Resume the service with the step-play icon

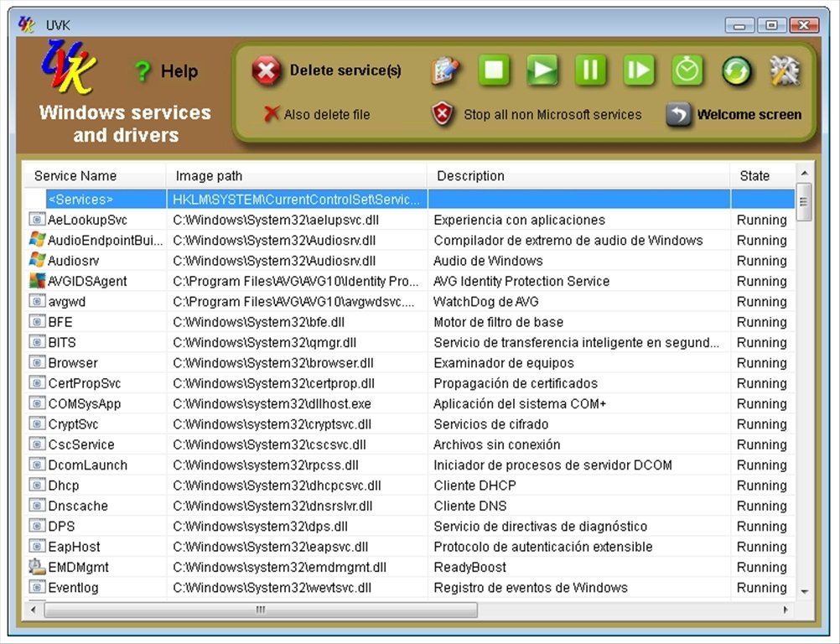point(639,70)
